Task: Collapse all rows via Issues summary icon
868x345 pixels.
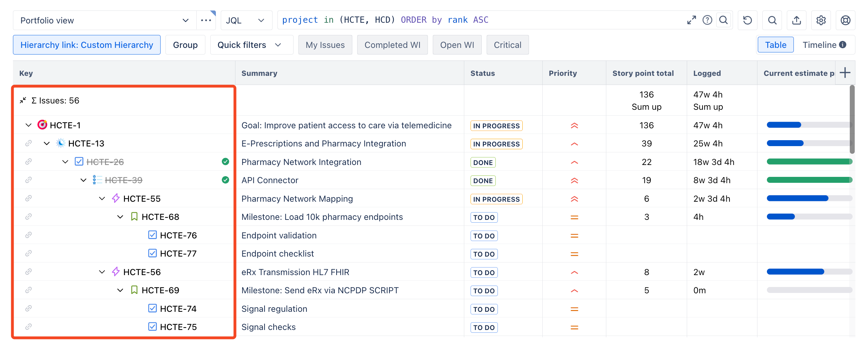Action: (23, 100)
